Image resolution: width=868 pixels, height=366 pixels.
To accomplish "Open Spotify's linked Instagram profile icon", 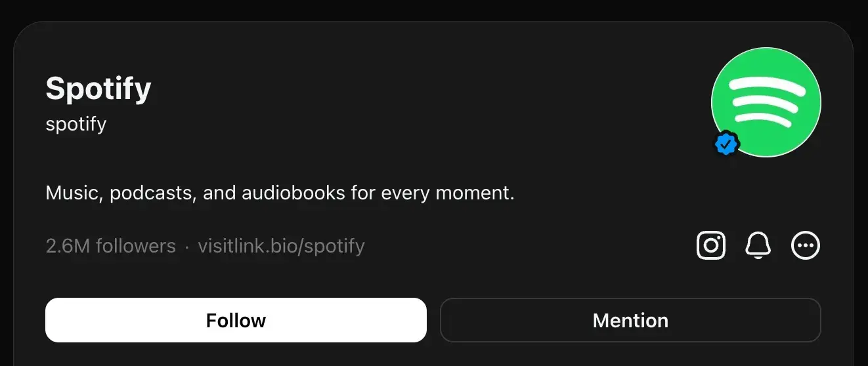I will (x=710, y=246).
